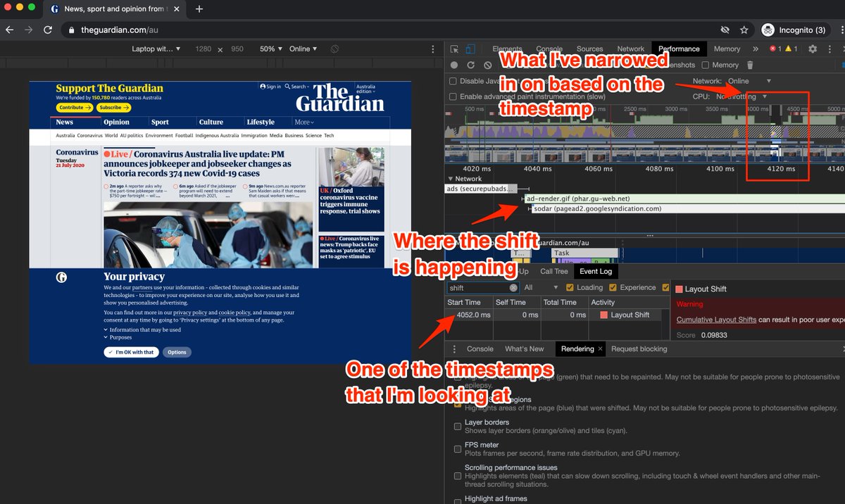Click the red error count badge
Image resolution: width=845 pixels, height=504 pixels.
tap(776, 49)
